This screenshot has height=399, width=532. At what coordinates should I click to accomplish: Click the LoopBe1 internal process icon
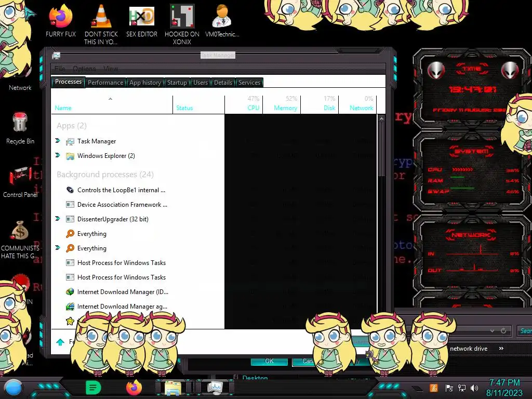70,190
